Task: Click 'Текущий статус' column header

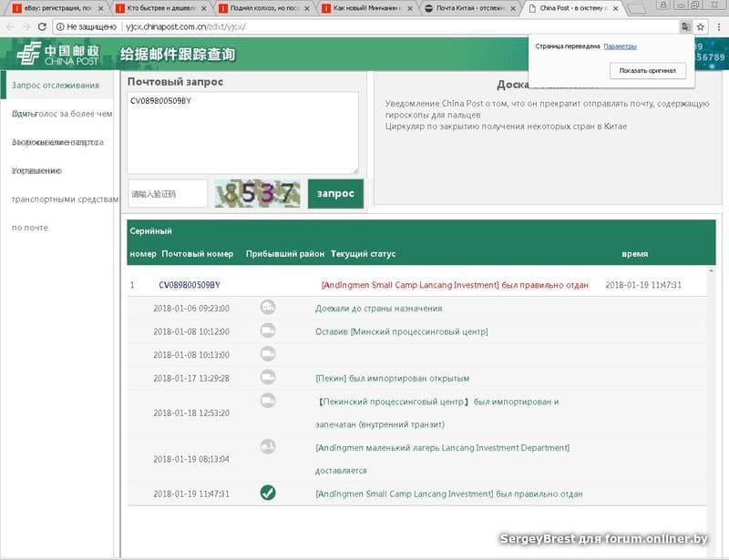Action: point(363,254)
